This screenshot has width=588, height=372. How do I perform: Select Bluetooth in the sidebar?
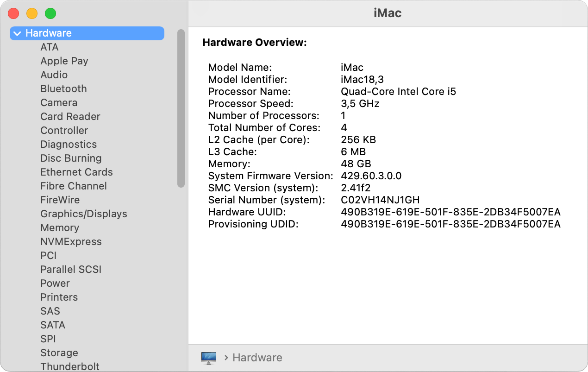click(x=63, y=89)
